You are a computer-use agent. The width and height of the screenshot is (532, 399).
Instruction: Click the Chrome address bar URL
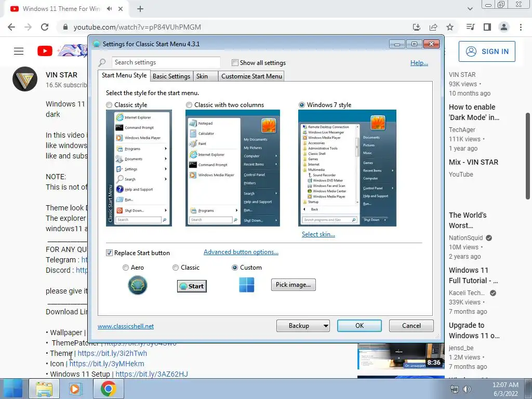(x=137, y=27)
